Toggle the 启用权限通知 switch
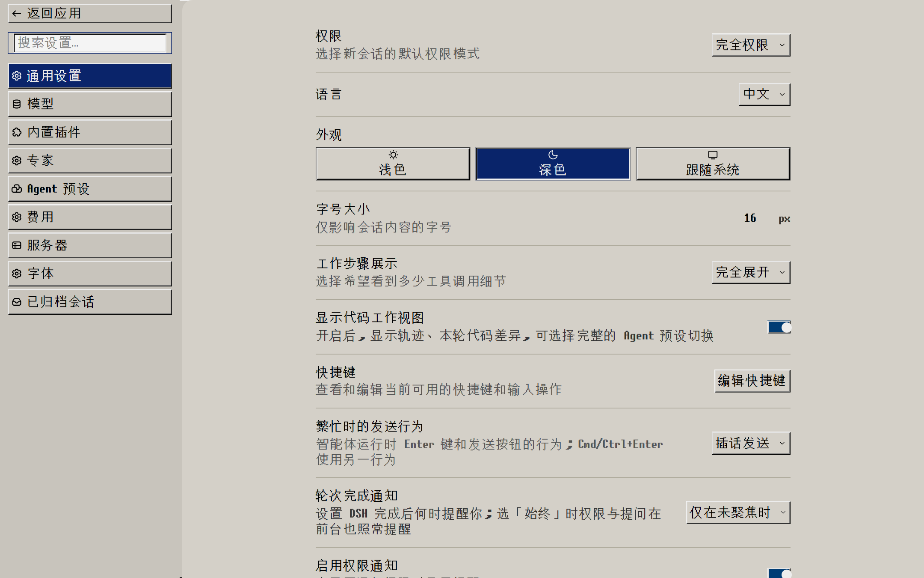Image resolution: width=924 pixels, height=578 pixels. coord(779,573)
